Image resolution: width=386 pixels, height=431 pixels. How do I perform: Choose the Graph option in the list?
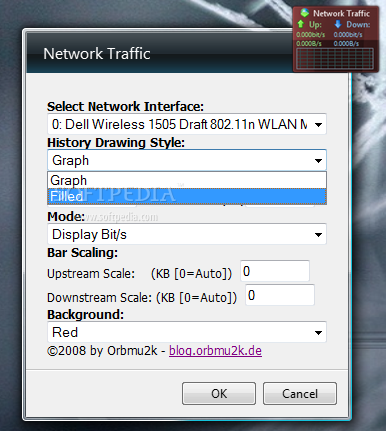(x=187, y=180)
